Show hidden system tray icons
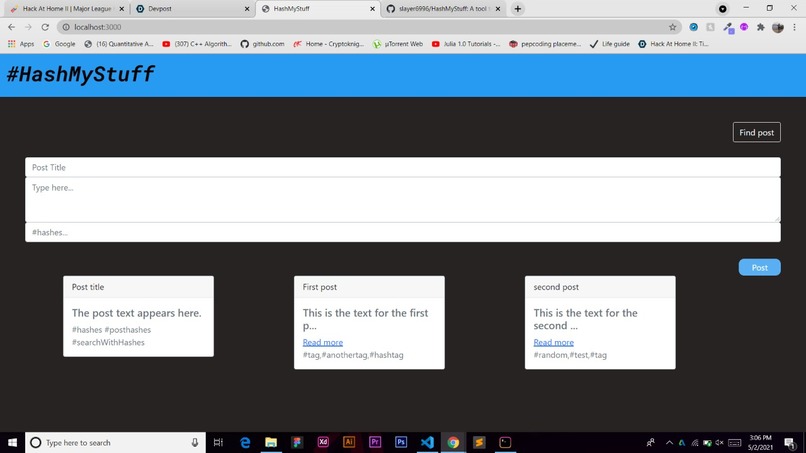806x453 pixels. tap(669, 442)
